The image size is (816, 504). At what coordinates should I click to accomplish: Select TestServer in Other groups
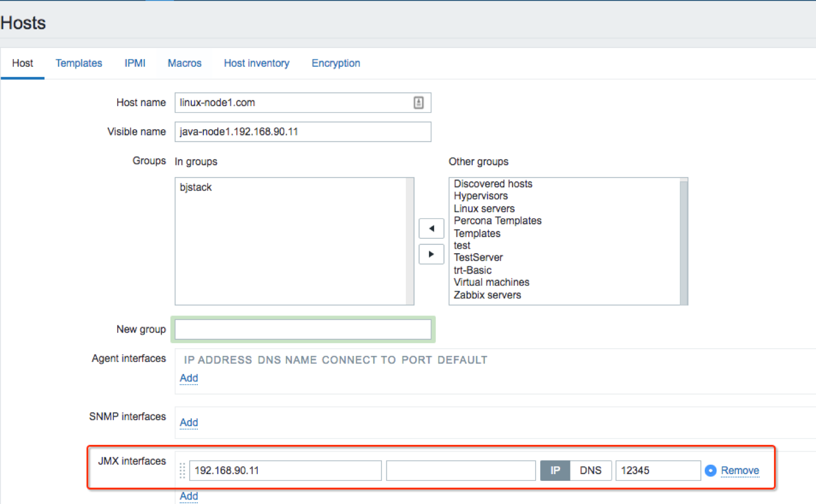click(x=478, y=258)
